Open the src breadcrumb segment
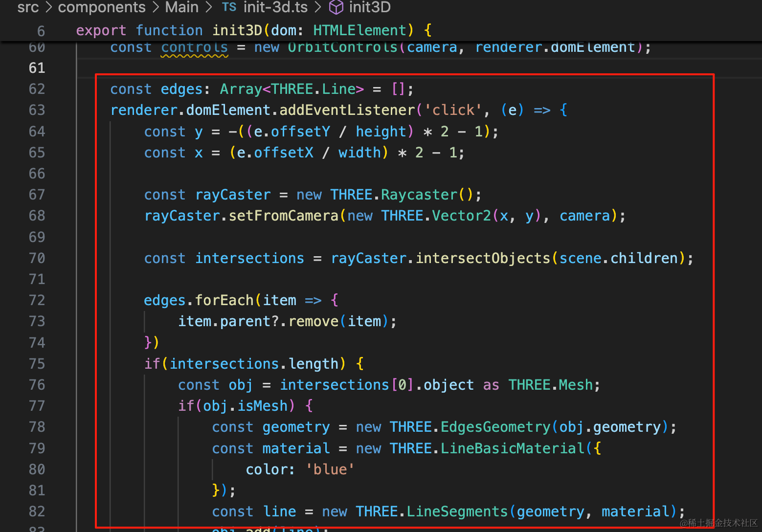 click(28, 7)
